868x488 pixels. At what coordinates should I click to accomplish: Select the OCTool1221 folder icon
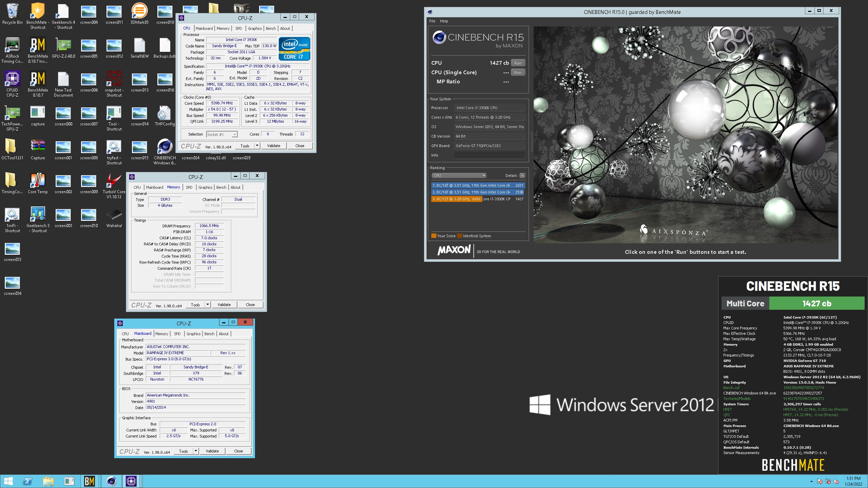tap(13, 149)
